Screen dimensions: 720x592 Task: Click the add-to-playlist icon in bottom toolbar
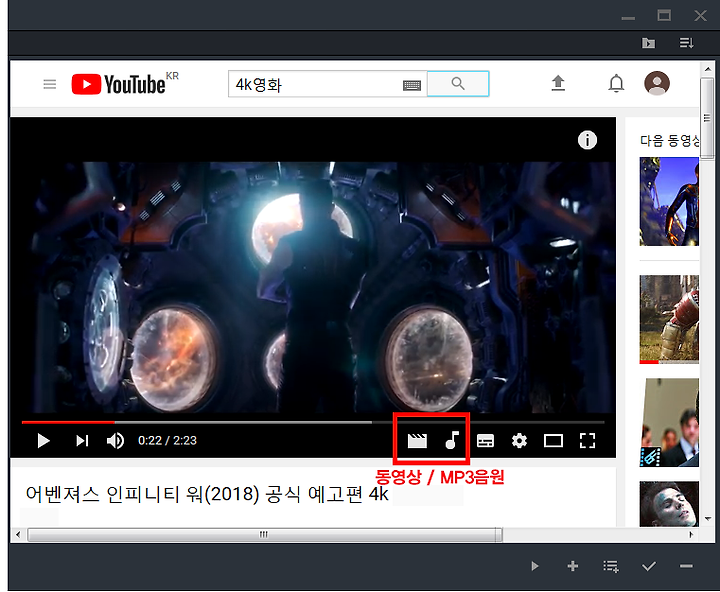click(611, 566)
